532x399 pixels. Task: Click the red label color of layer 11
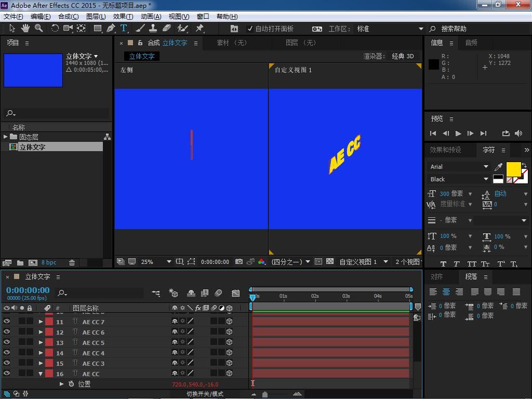click(49, 322)
